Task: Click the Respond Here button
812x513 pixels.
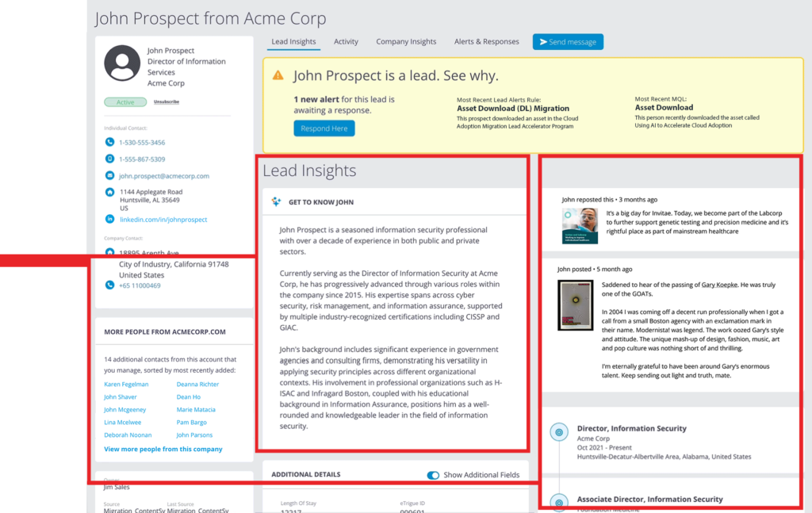Action: [324, 128]
